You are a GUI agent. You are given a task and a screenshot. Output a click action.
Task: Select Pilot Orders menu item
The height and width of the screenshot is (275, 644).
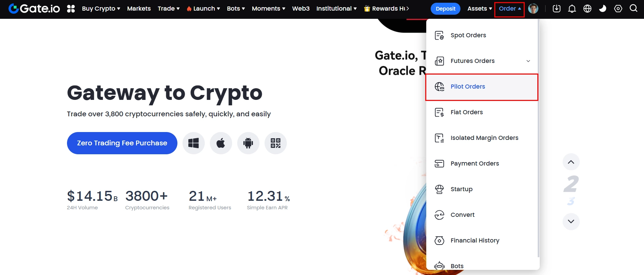point(482,87)
